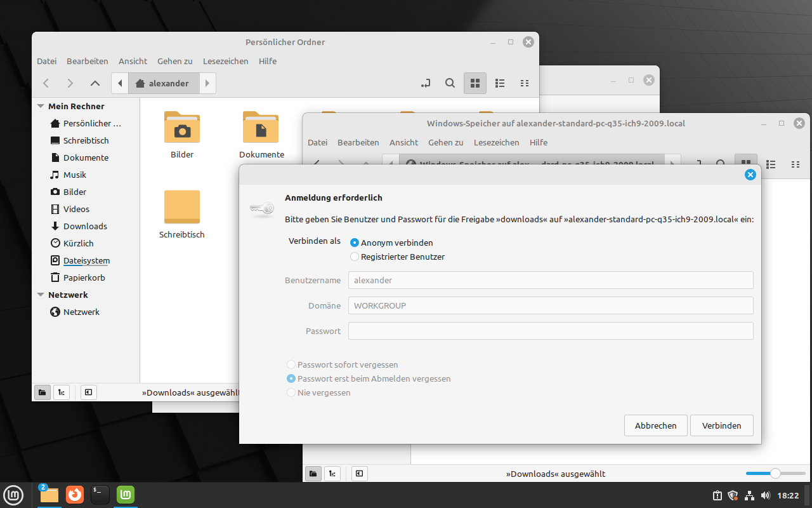Go back in Persönlicher Ordner window
This screenshot has height=508, width=812.
[46, 83]
